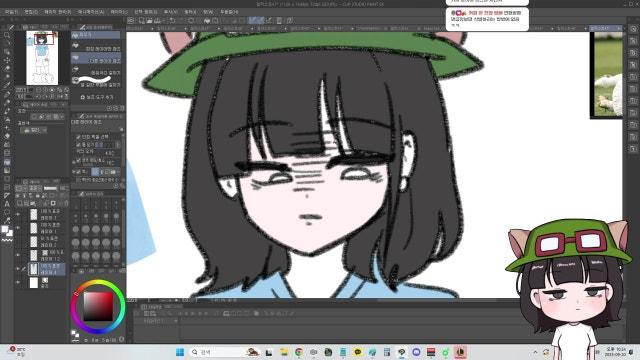Choose the move layer tool

click(7, 60)
